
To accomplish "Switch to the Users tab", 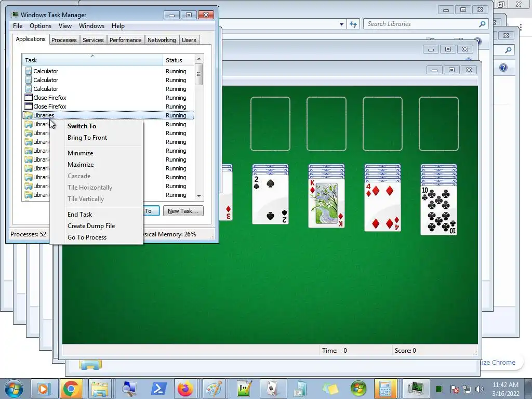I will coord(189,40).
